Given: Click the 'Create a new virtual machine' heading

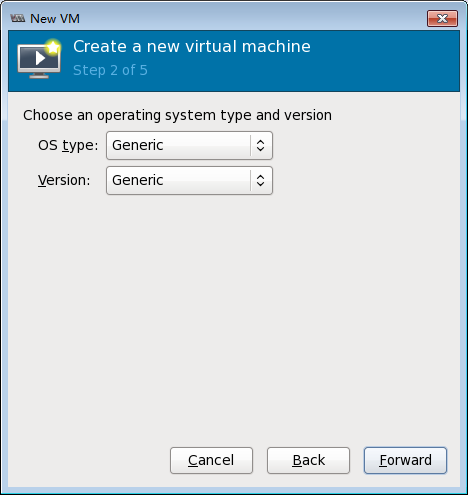Looking at the screenshot, I should point(192,46).
